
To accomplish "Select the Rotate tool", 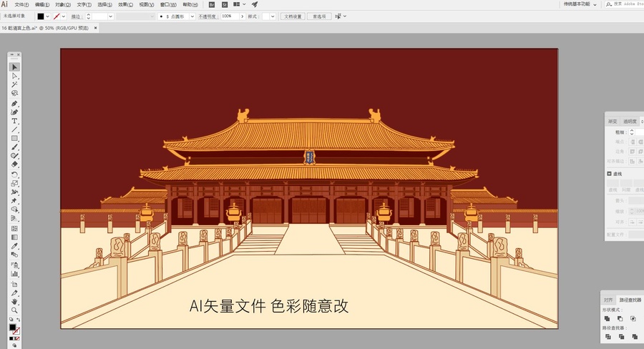I will coord(14,174).
